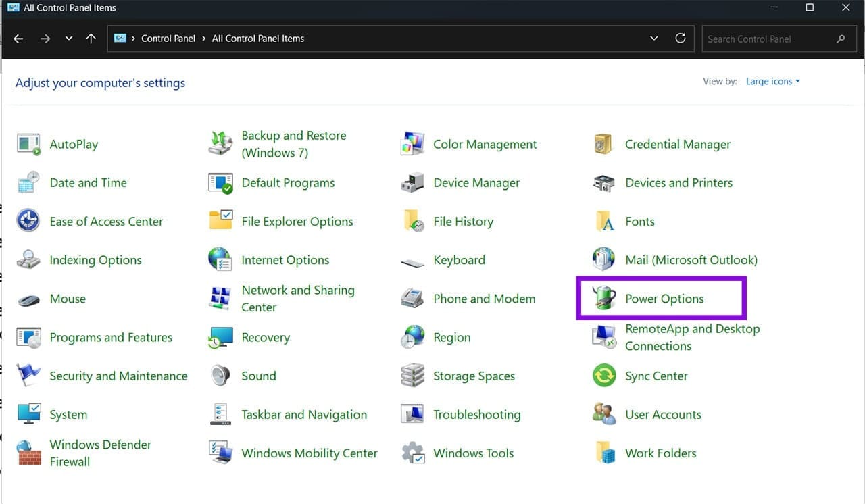Maximize the Control Panel window
This screenshot has height=504, width=865.
pyautogui.click(x=810, y=8)
